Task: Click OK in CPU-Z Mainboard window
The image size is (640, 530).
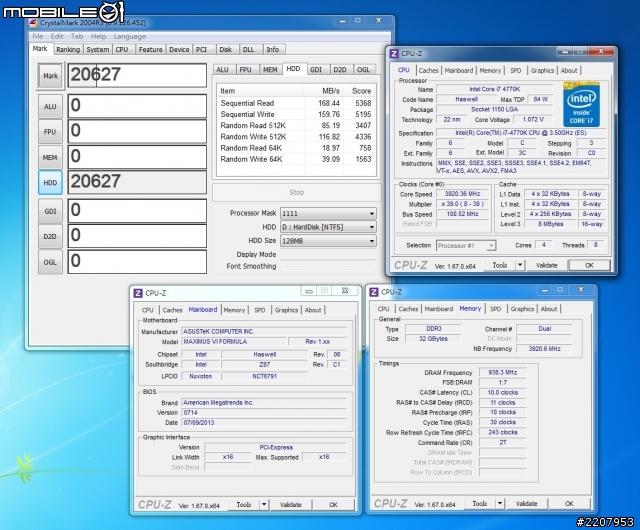Action: (x=333, y=505)
